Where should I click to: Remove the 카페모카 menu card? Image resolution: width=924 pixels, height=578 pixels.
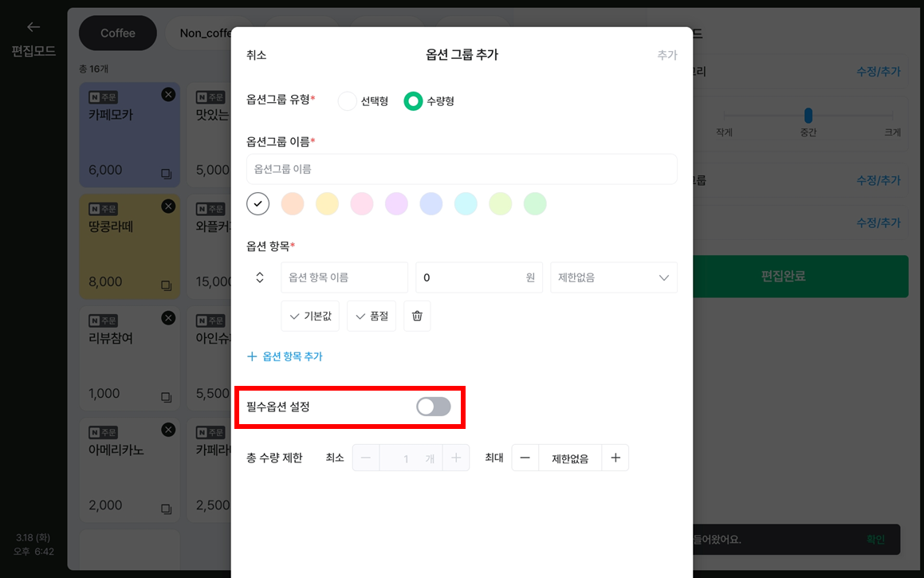[168, 94]
